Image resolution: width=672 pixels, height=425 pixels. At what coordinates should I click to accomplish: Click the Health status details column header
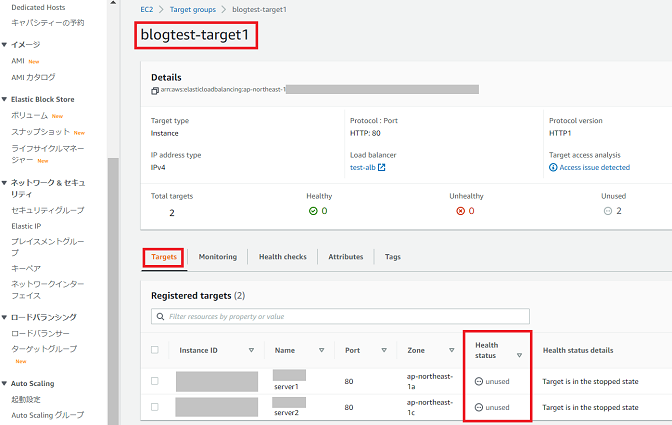click(578, 350)
